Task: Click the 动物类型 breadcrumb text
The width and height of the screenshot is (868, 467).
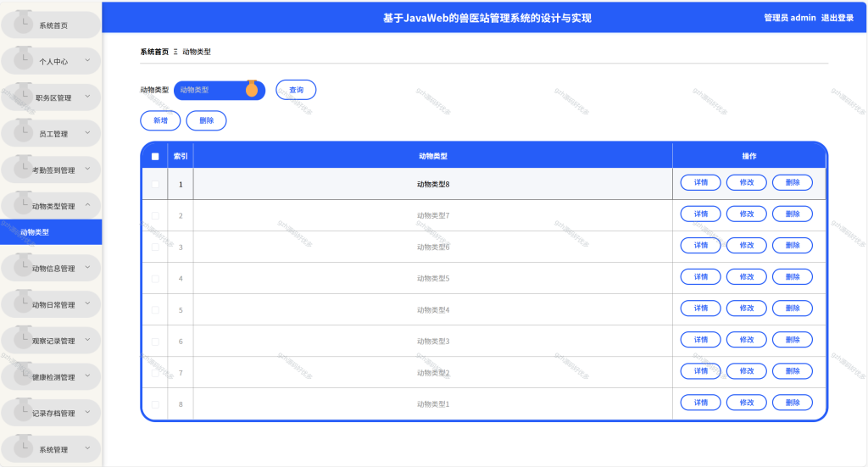Action: tap(197, 52)
